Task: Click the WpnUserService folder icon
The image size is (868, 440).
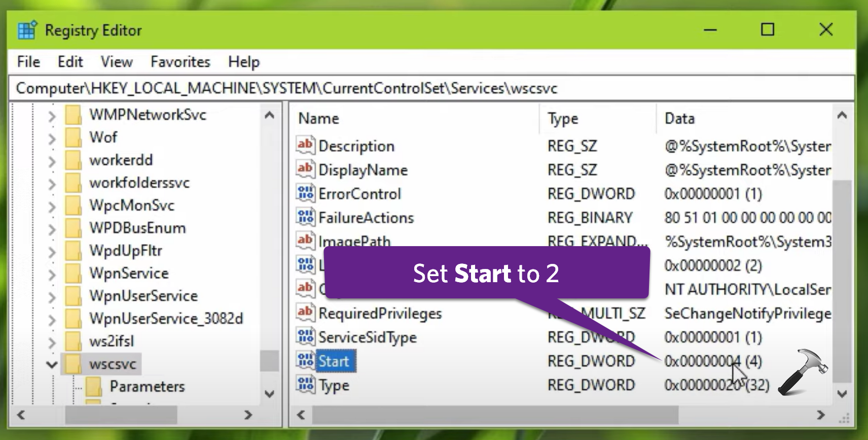Action: pyautogui.click(x=74, y=296)
